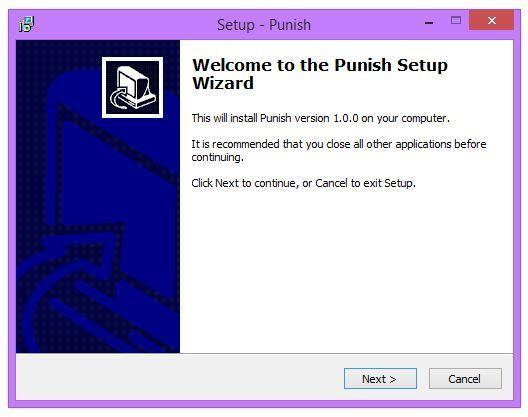Click the grey button bar left of Next
The width and height of the screenshot is (528, 417).
point(178,377)
